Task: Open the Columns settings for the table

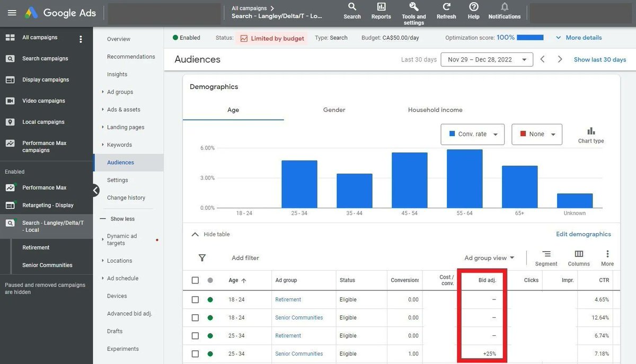Action: point(578,258)
